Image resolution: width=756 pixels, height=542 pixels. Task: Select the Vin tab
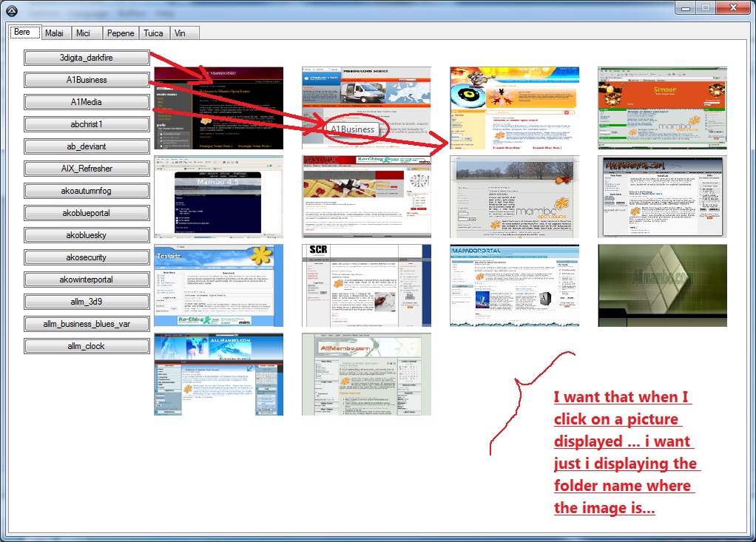click(180, 33)
